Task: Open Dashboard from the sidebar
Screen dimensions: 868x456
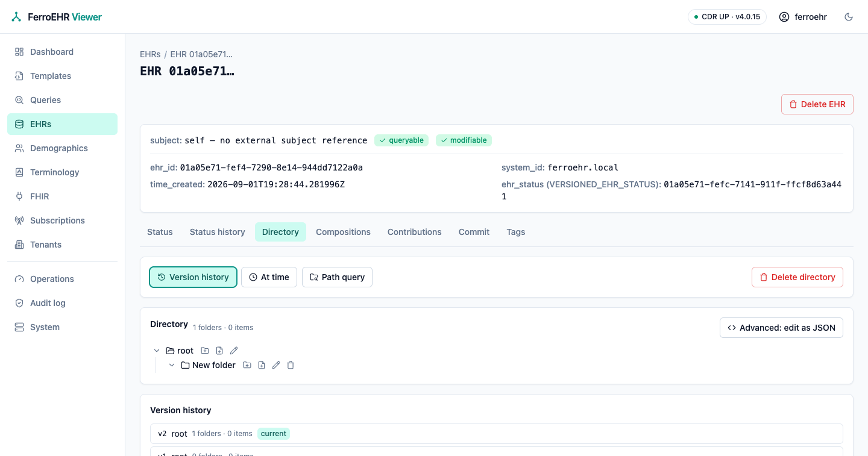Action: click(62, 52)
